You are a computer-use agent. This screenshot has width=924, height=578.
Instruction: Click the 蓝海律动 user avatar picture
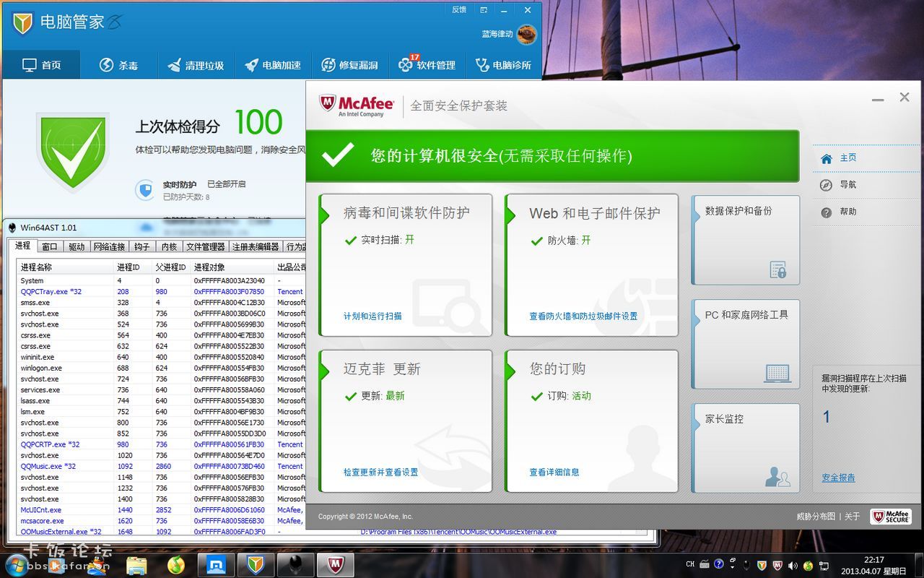(x=527, y=34)
